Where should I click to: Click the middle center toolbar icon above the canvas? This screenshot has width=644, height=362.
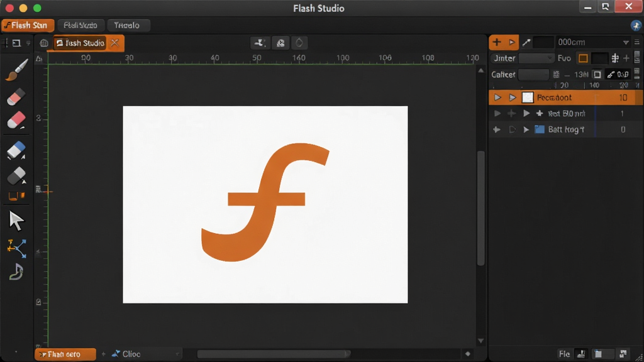tap(280, 43)
